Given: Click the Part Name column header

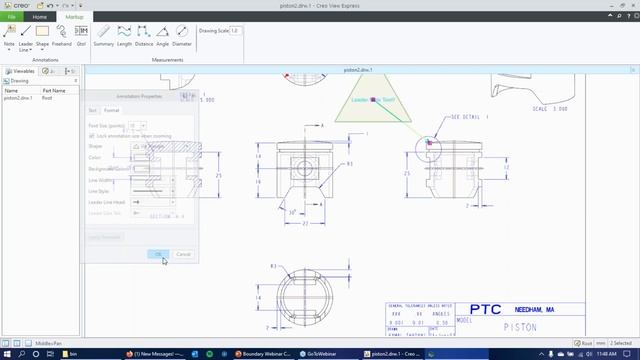Looking at the screenshot, I should [59, 91].
